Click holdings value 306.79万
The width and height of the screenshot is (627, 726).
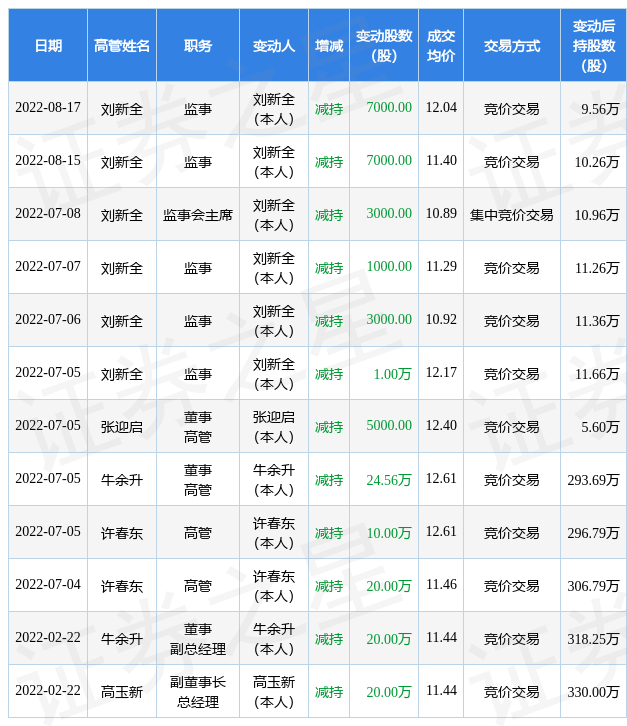point(593,586)
